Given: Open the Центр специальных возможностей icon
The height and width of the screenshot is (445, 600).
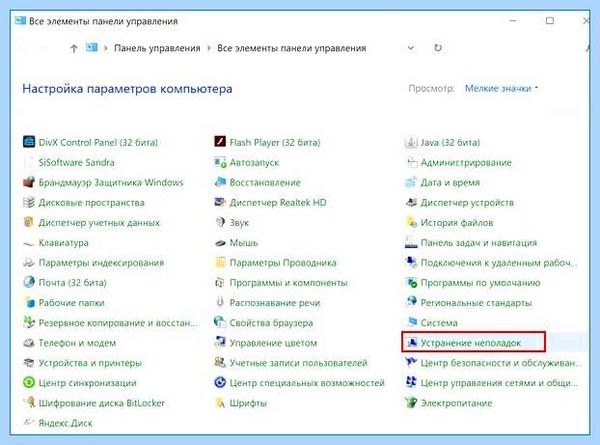Looking at the screenshot, I should (x=220, y=383).
